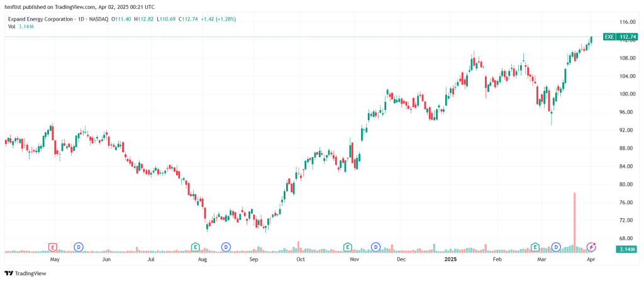
Task: Select the green earnings marker before November
Action: pos(347,246)
